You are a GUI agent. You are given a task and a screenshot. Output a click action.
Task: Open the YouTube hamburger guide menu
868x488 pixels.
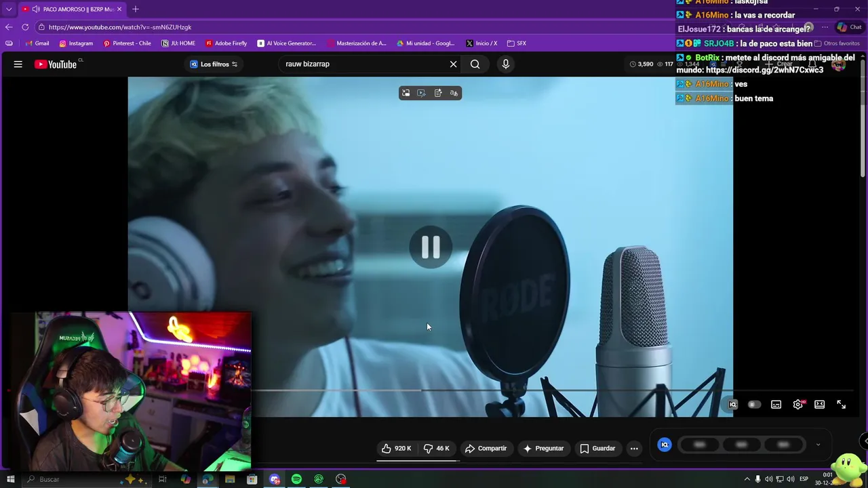pyautogui.click(x=18, y=64)
